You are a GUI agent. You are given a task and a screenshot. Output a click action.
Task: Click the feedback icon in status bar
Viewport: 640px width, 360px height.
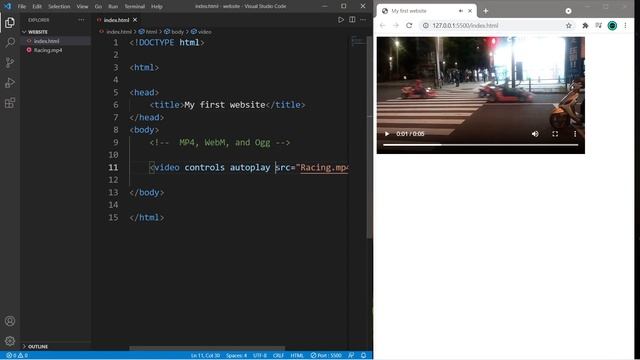351,356
